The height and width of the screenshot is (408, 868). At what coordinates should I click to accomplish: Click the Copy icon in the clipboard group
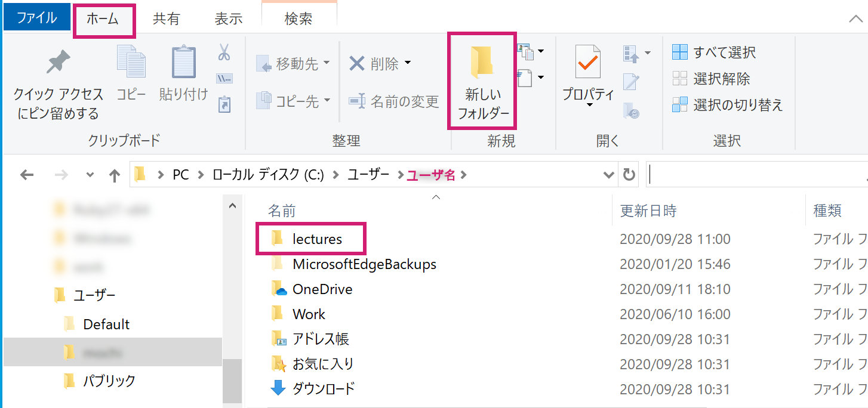click(131, 63)
